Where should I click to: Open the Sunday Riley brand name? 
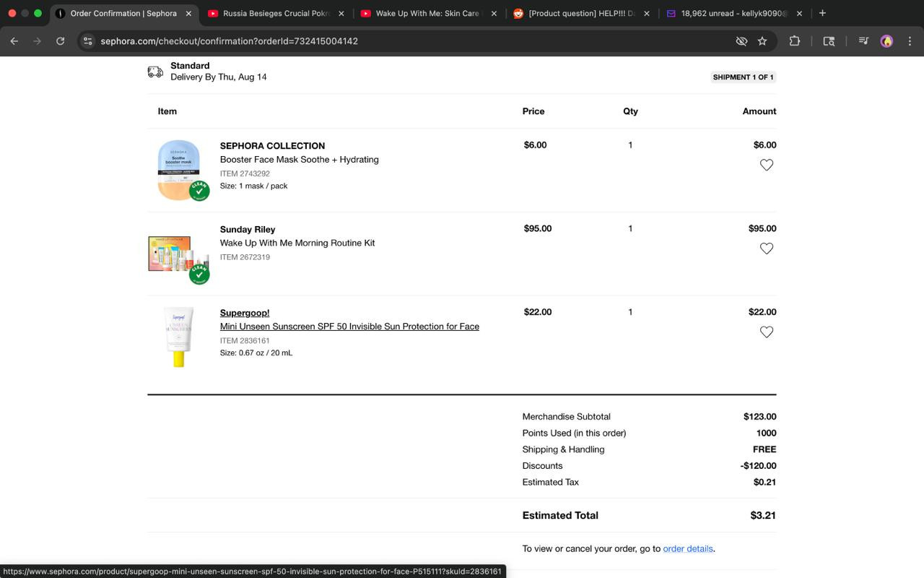coord(248,230)
